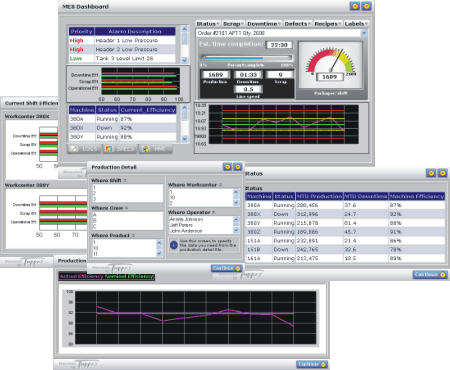
Task: Click the Actual Efficiency legend label
Action: [81, 276]
